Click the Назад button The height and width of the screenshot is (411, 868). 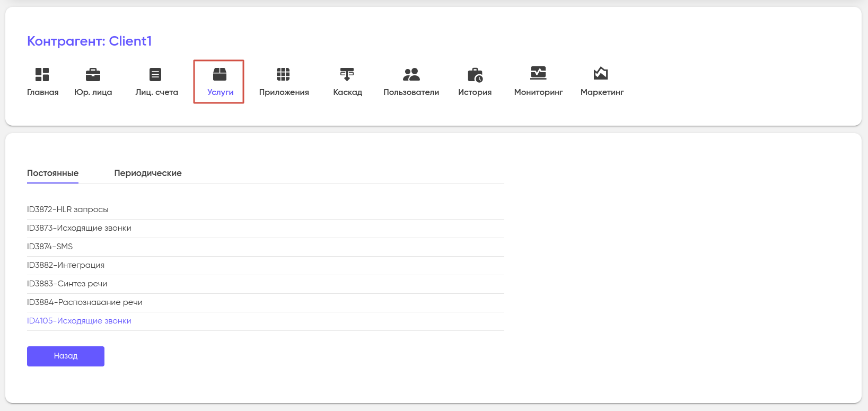pyautogui.click(x=66, y=356)
